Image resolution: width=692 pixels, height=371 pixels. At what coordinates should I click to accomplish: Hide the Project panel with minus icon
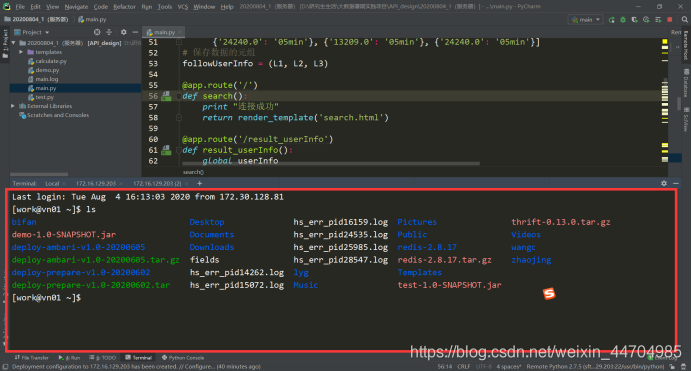[x=135, y=32]
